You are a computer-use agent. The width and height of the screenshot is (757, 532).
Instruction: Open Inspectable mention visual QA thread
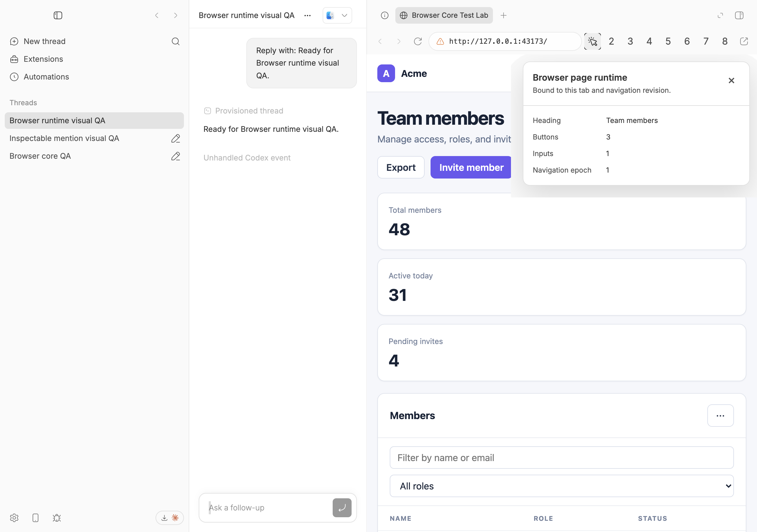pos(64,138)
